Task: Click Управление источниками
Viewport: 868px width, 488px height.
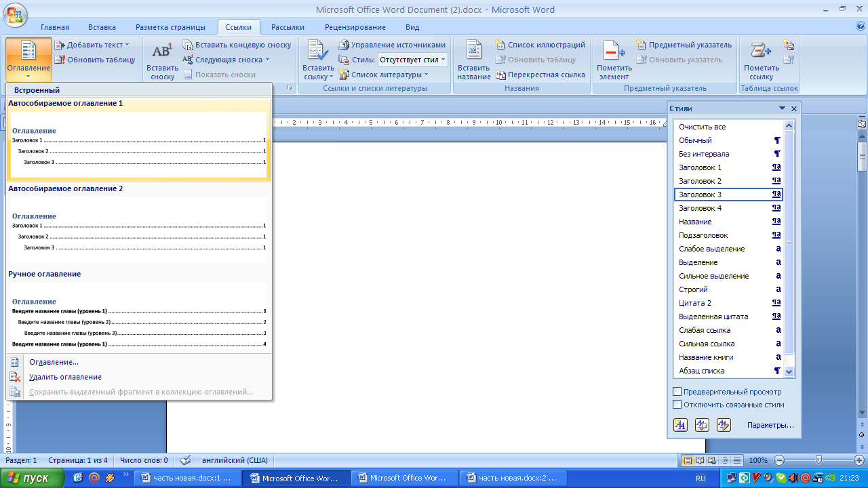Action: (x=392, y=45)
